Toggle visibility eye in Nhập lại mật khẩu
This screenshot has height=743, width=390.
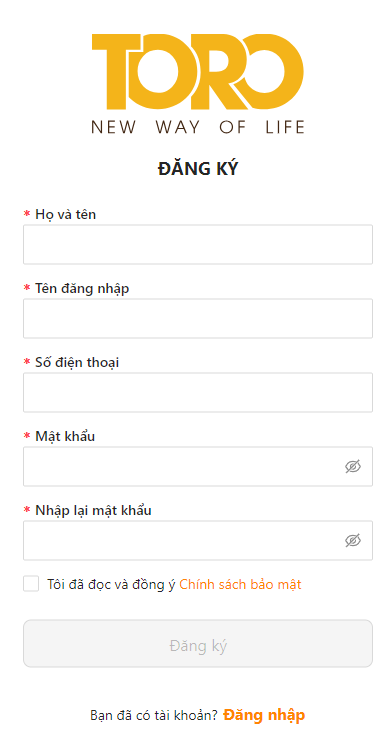coord(353,540)
